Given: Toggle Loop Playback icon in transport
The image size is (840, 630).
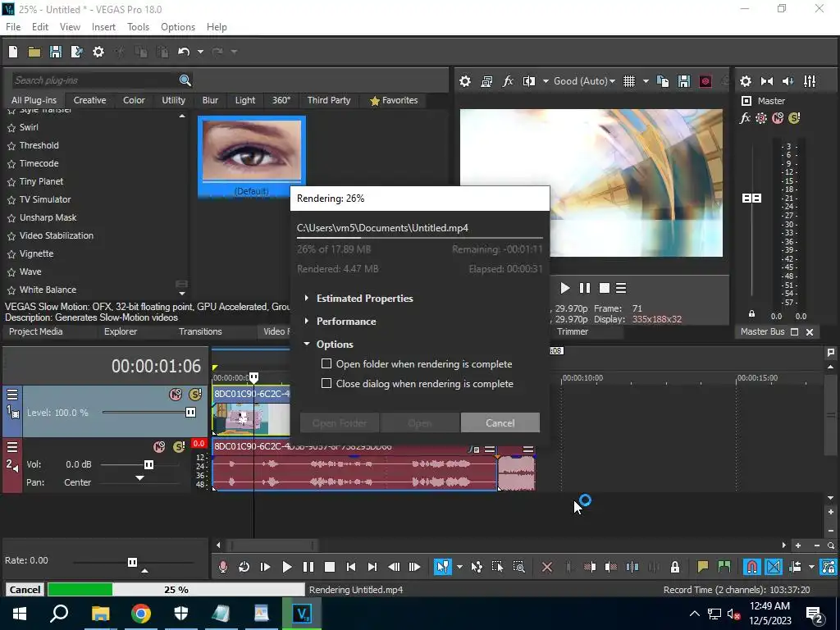Looking at the screenshot, I should [244, 567].
